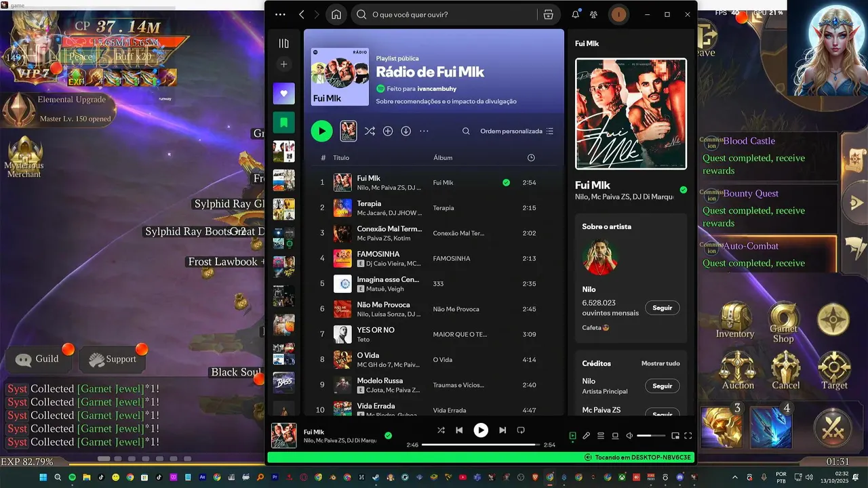Toggle saved checkmark on Fui Mlk row
The image size is (868, 488).
[x=506, y=182]
